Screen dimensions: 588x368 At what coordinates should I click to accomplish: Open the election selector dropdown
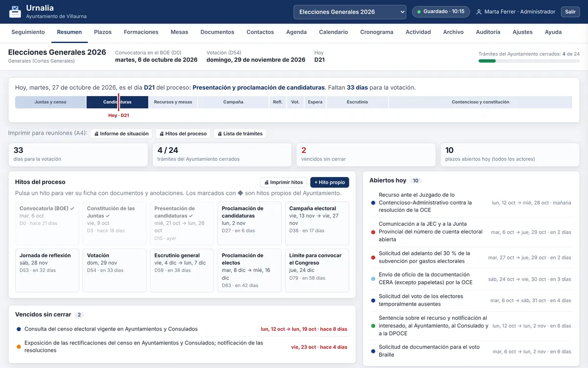click(350, 12)
